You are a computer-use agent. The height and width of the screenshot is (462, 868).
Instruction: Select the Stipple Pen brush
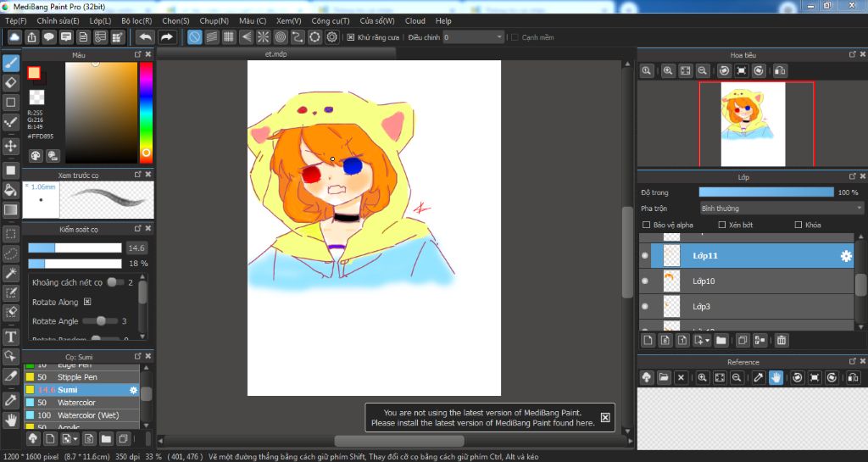click(x=81, y=376)
